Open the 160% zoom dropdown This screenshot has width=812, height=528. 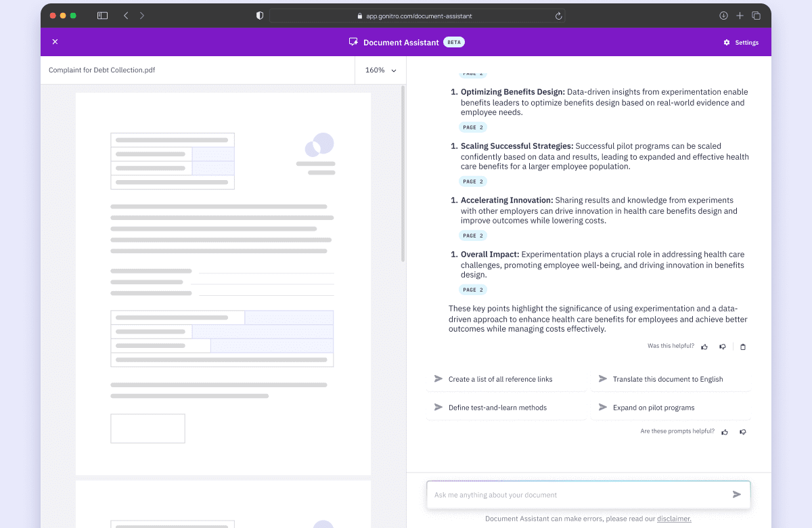click(381, 70)
